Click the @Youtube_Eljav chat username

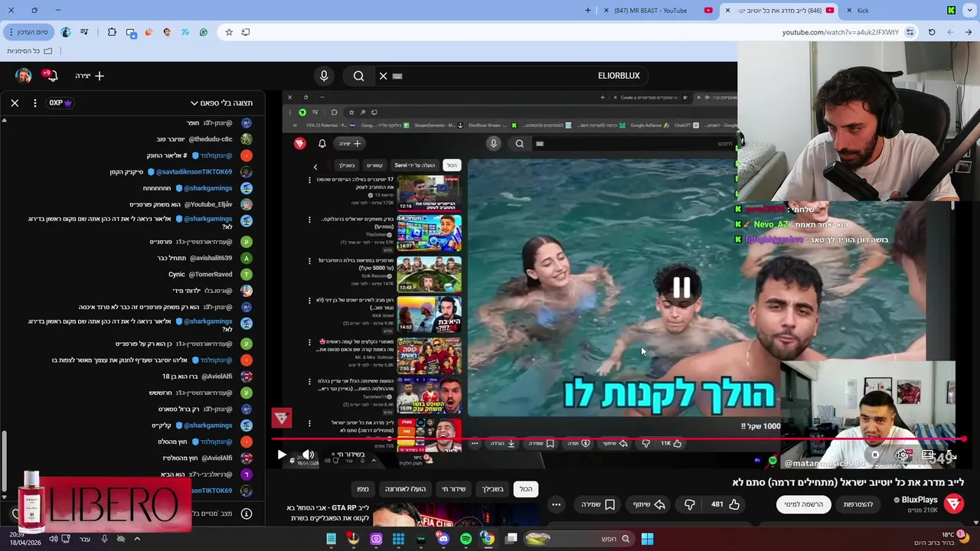pos(208,204)
